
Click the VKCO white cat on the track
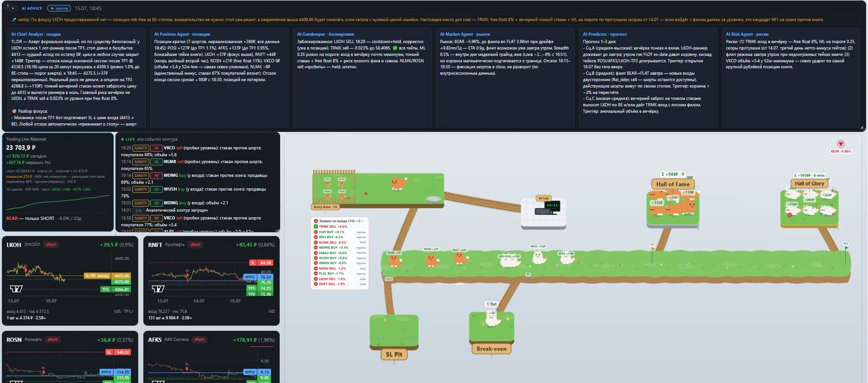(539, 257)
